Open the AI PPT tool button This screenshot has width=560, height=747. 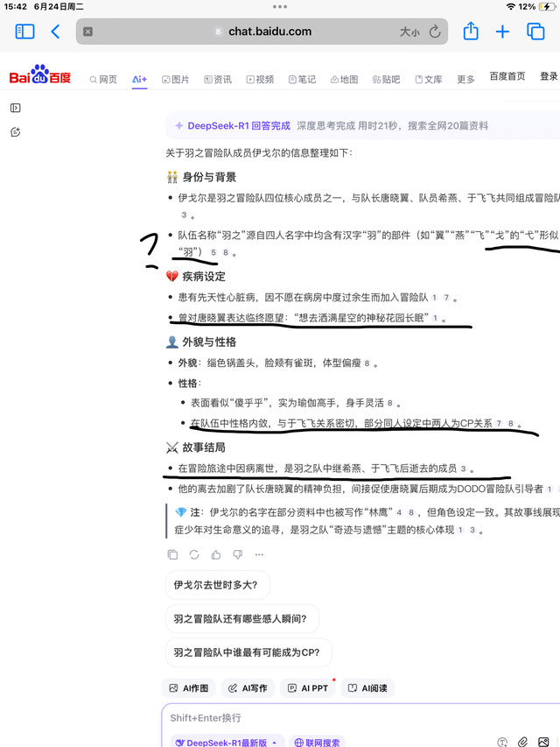pyautogui.click(x=308, y=688)
